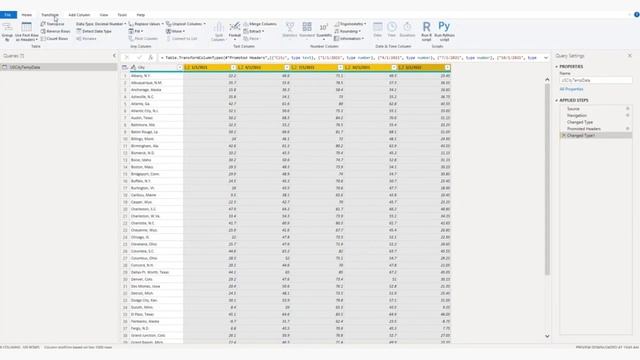The image size is (640, 360).
Task: Click the City column data type icon
Action: [x=133, y=67]
